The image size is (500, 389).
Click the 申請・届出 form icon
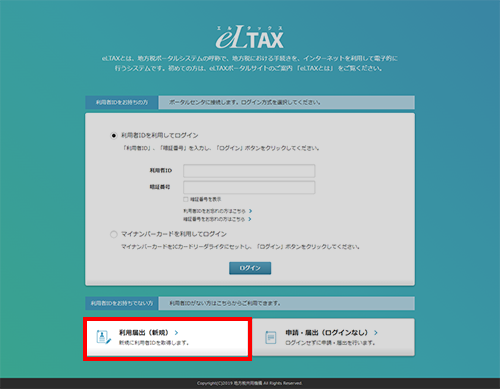(271, 337)
